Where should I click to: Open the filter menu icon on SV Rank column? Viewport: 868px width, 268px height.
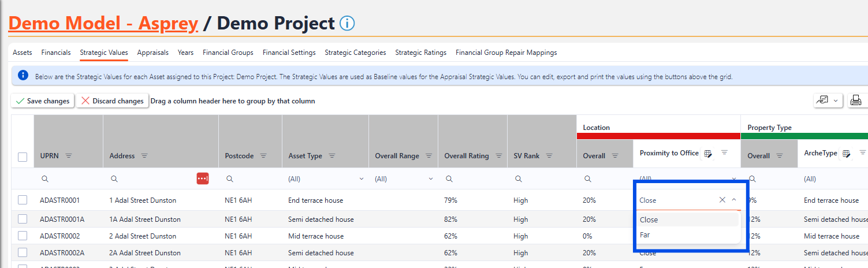549,156
